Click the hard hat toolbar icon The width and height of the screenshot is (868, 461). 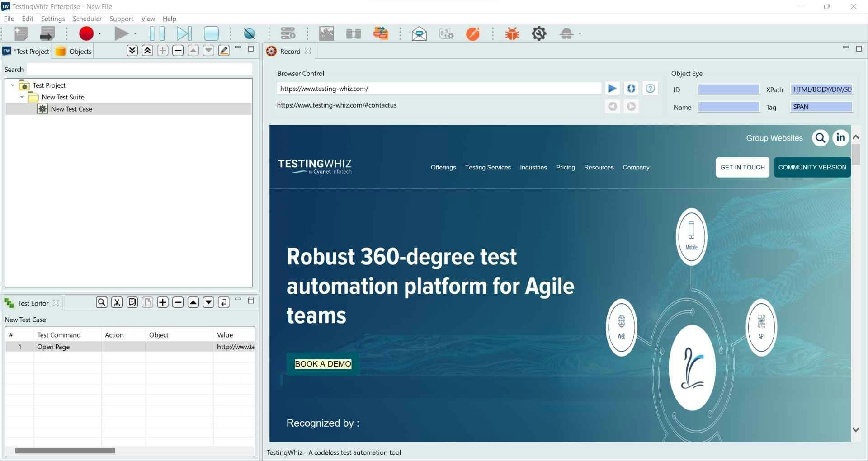coord(566,33)
